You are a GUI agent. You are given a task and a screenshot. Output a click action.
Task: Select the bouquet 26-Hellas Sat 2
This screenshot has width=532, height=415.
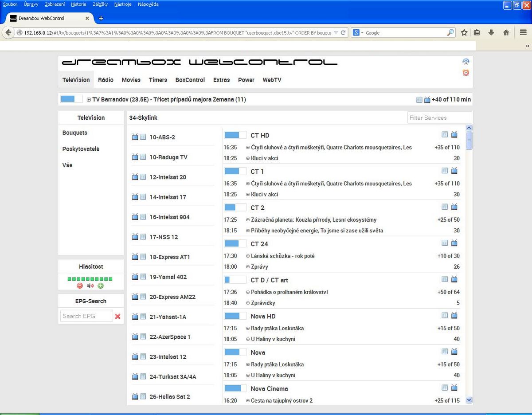click(170, 396)
